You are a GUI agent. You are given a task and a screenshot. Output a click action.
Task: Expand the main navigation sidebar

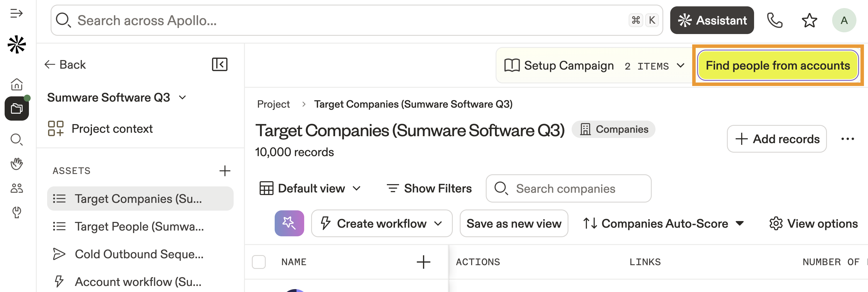click(16, 14)
